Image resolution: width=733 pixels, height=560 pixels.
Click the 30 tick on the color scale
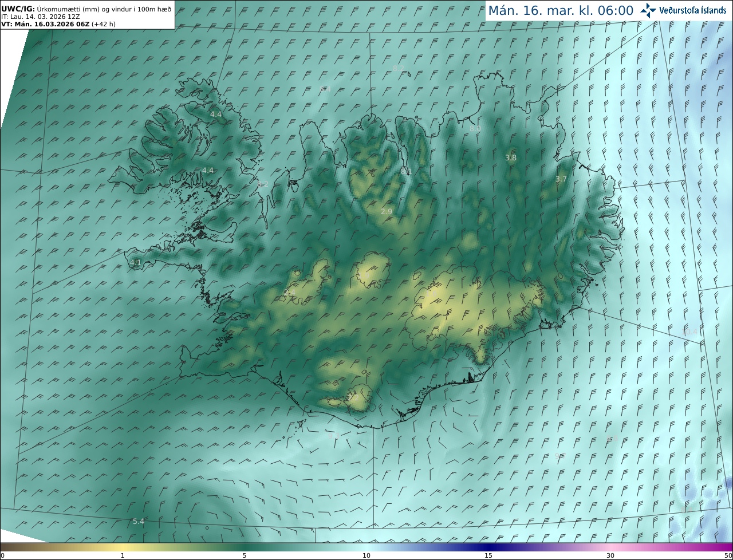[610, 555]
